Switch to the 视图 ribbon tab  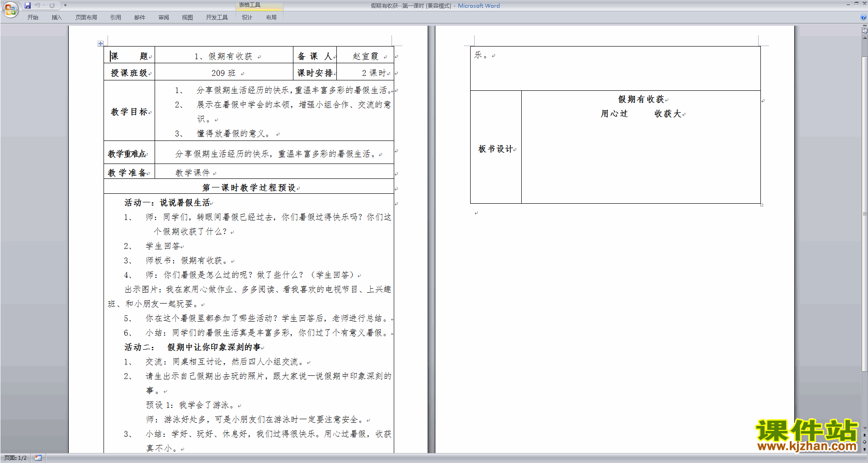click(188, 18)
